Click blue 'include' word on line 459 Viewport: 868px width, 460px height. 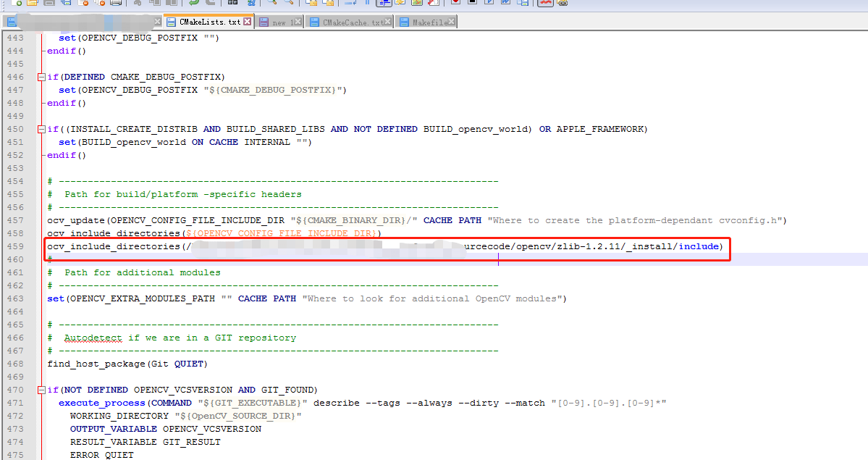coord(699,246)
